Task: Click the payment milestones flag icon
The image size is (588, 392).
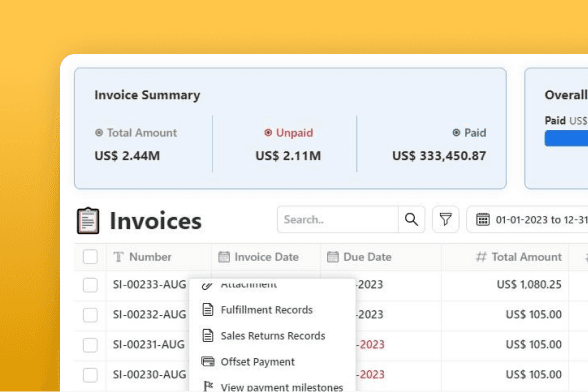Action: (x=208, y=386)
